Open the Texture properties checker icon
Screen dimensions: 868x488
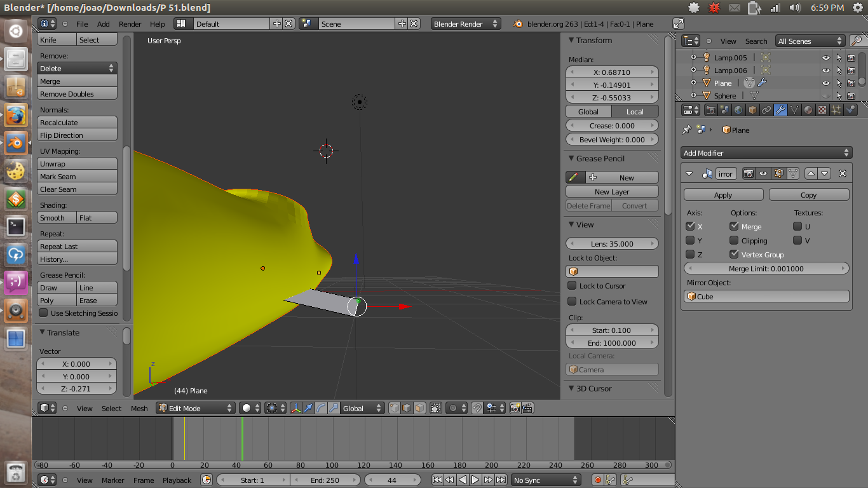[823, 110]
